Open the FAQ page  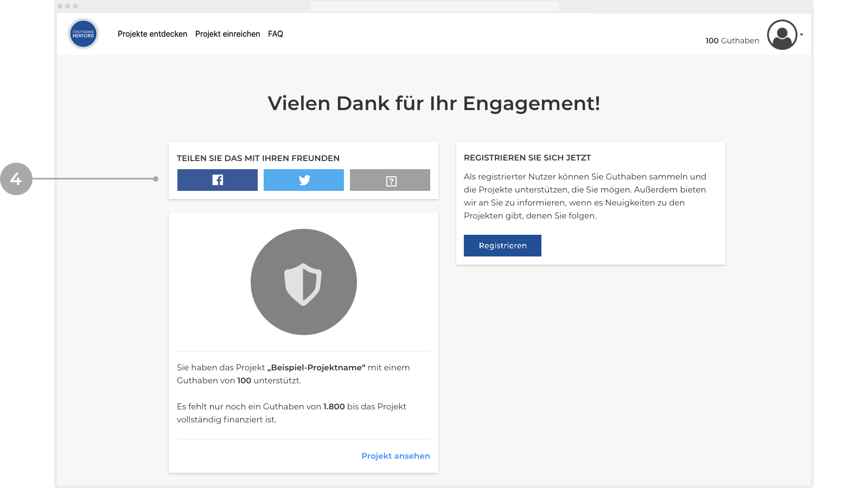(275, 34)
